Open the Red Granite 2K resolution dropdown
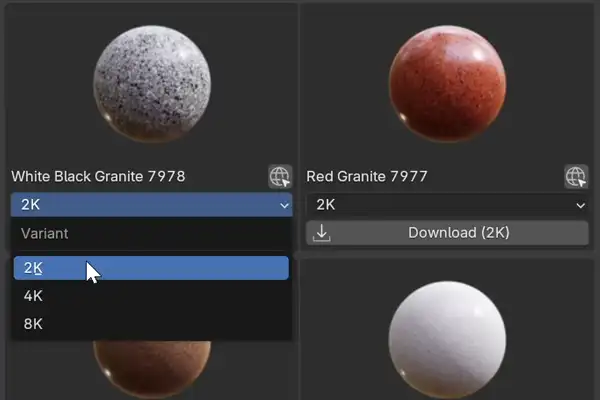600x400 pixels. coord(447,205)
